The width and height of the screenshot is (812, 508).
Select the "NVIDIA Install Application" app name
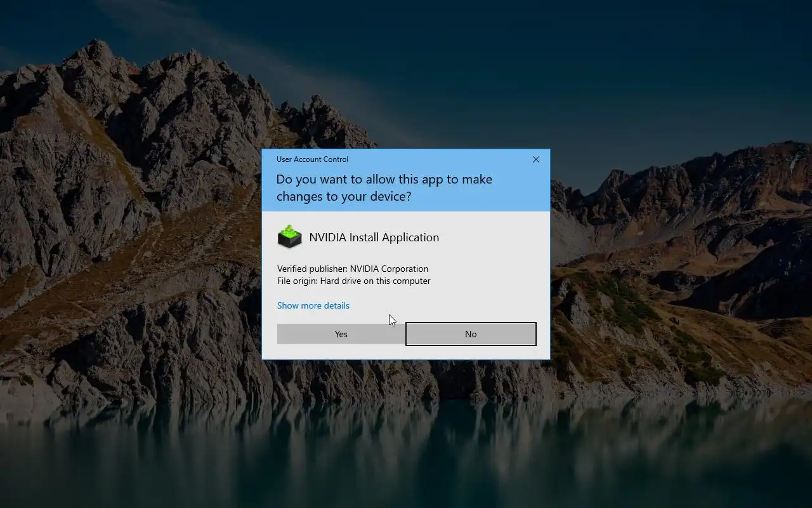374,237
